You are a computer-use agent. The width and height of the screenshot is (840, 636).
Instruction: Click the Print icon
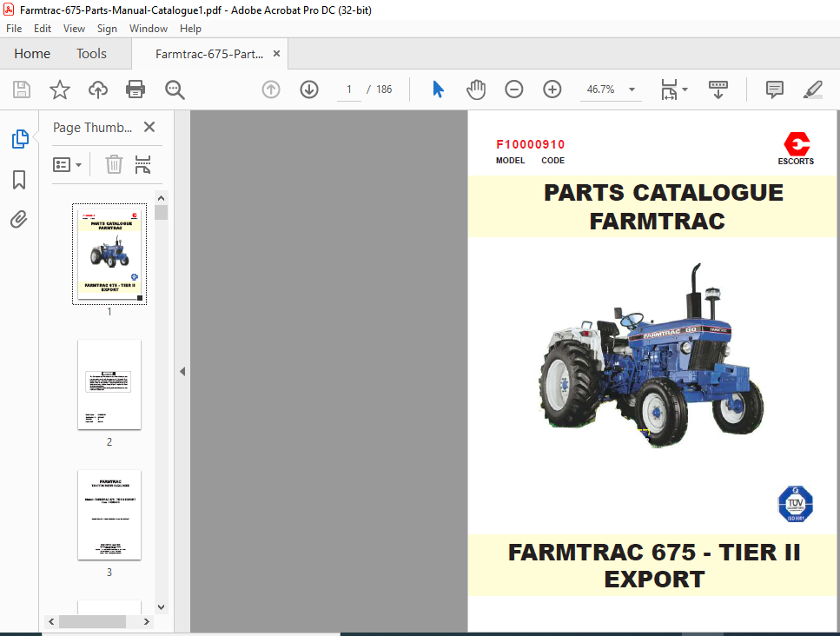tap(136, 89)
